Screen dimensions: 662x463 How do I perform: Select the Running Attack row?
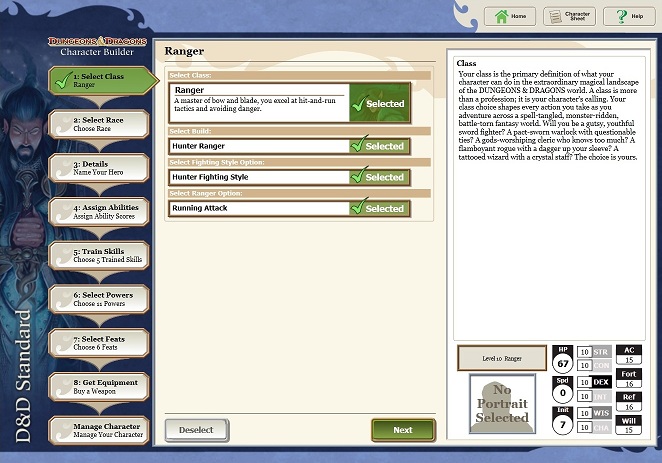[290, 208]
